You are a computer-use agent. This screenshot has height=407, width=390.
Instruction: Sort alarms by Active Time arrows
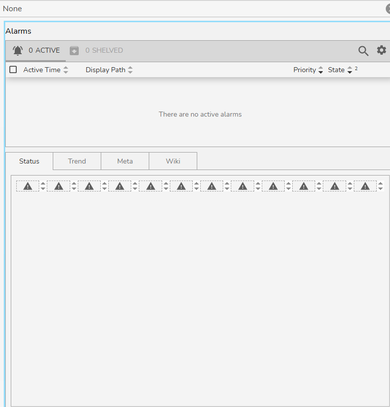pyautogui.click(x=66, y=70)
